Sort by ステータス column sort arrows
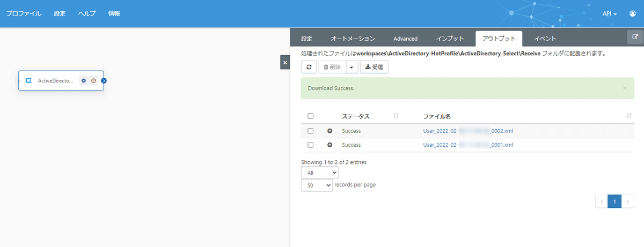Viewport: 644px width, 247px height. (396, 116)
